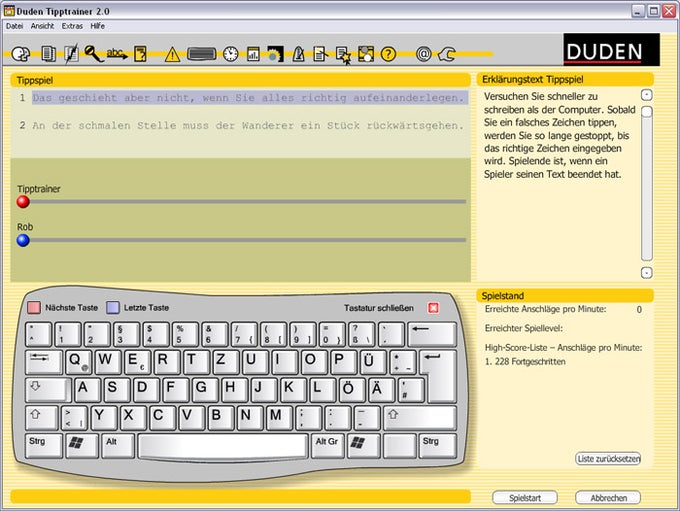Minimize the Duden Tipptrainer window

tap(638, 11)
